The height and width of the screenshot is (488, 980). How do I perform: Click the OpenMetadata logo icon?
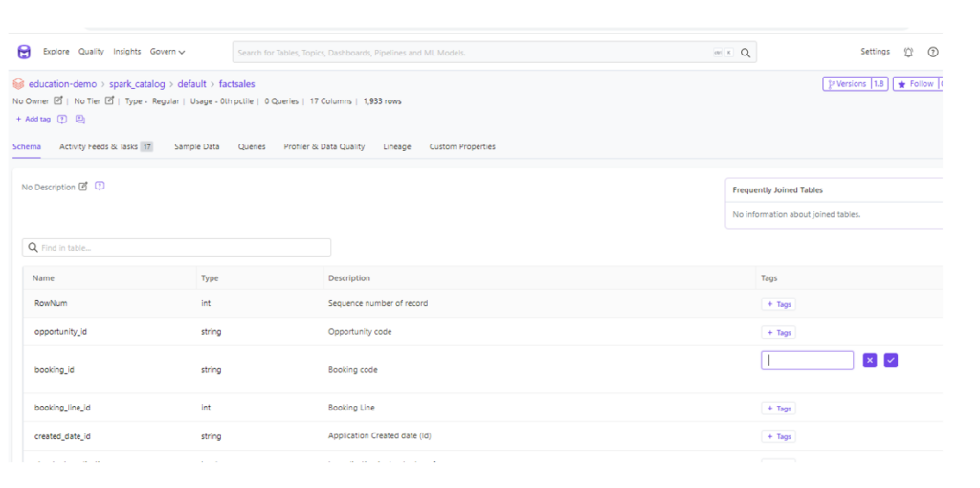(x=24, y=52)
